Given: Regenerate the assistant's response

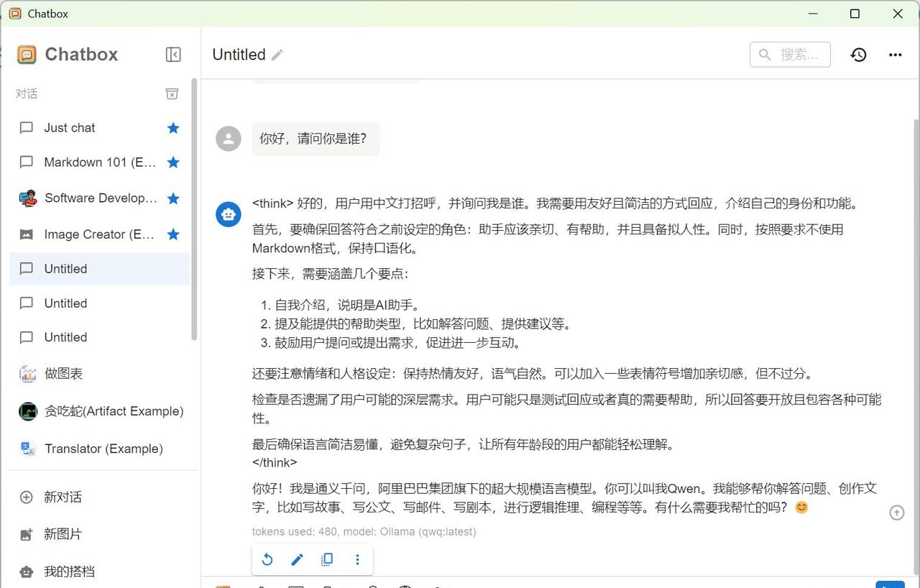Looking at the screenshot, I should [267, 559].
